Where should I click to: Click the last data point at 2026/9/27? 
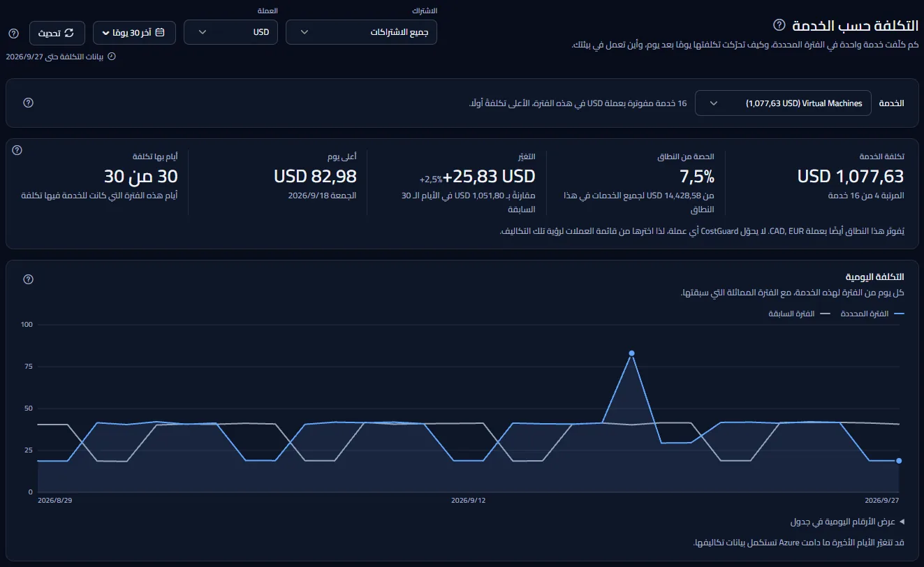click(899, 461)
